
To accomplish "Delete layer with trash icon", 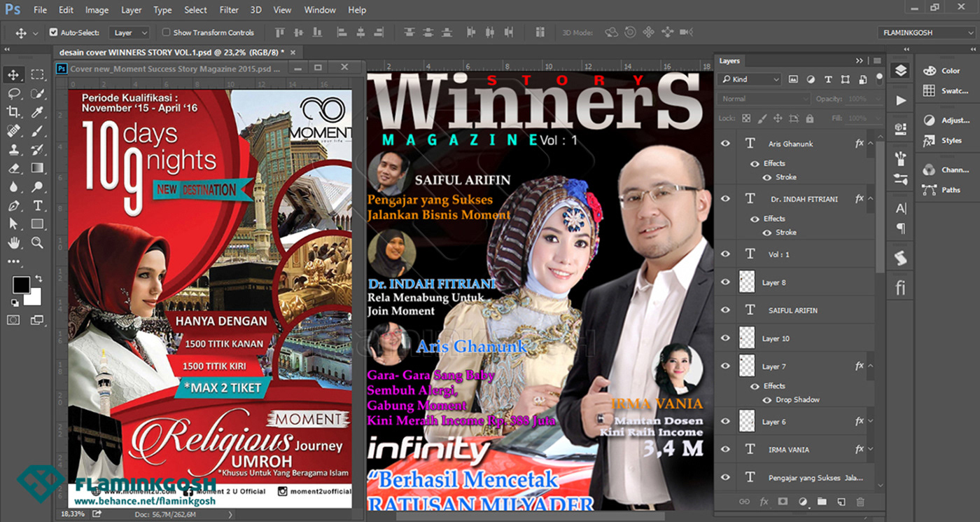I will click(860, 502).
